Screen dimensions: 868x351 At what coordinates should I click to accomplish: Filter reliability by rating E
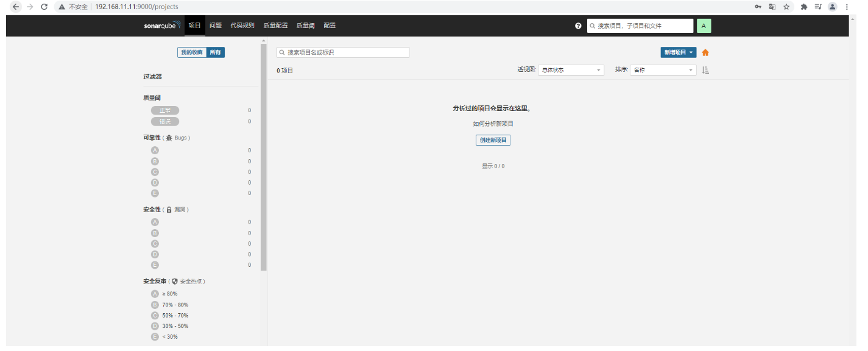(155, 193)
